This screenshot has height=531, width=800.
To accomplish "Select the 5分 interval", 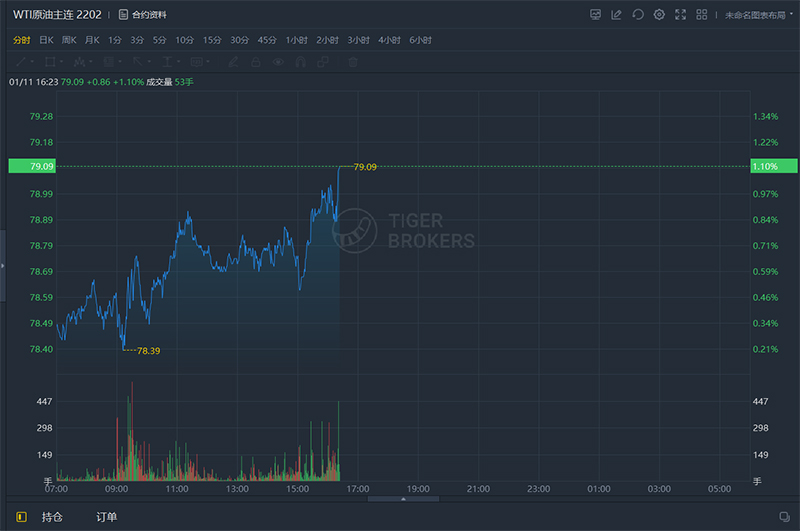I will pos(160,40).
